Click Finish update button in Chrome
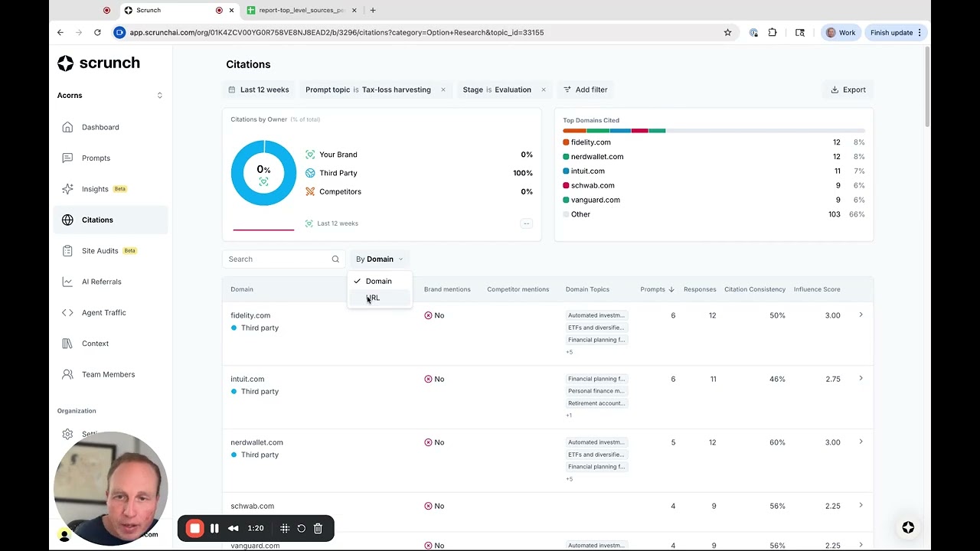 896,32
